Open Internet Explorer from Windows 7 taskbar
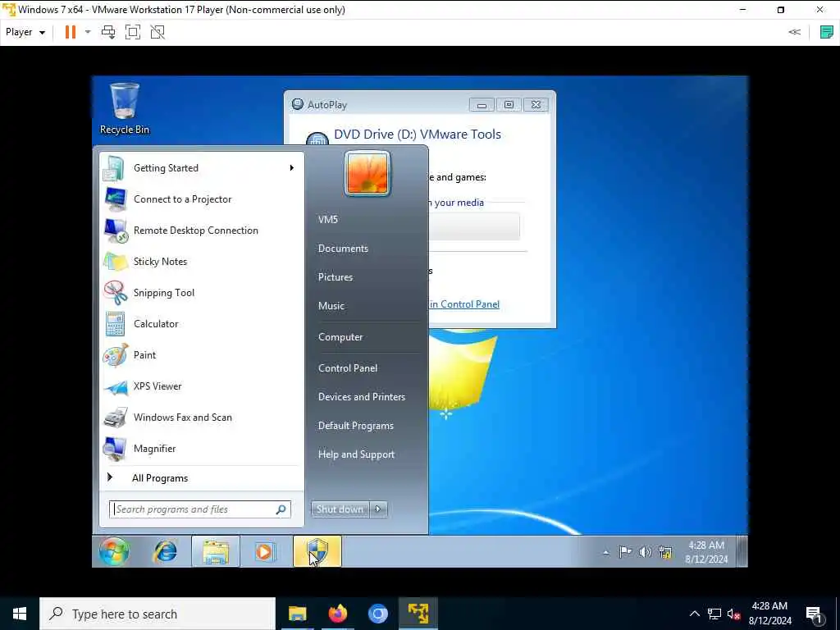840x630 pixels. click(166, 551)
